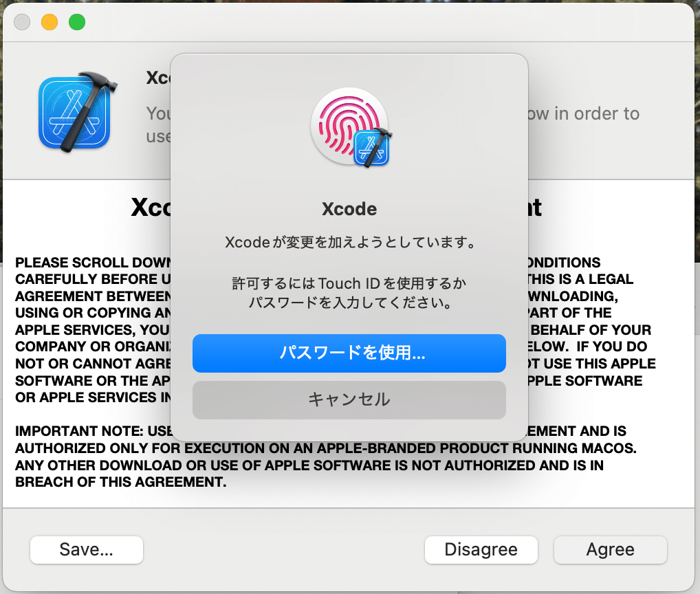
Task: Click Disagree to reject the agreement
Action: pos(481,549)
